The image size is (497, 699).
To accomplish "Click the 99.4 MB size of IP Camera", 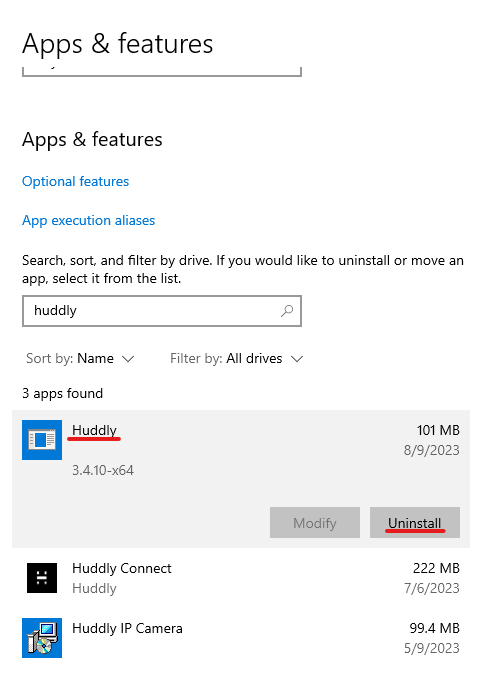I will (434, 628).
